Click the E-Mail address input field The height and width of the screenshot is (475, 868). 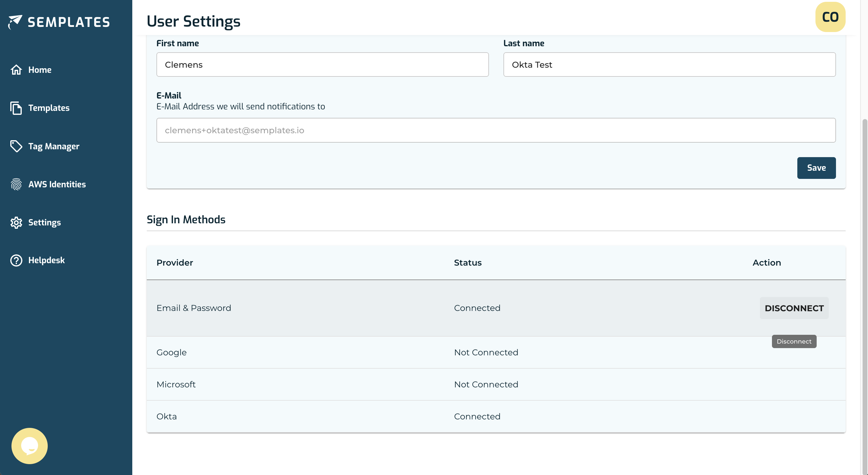pyautogui.click(x=496, y=130)
